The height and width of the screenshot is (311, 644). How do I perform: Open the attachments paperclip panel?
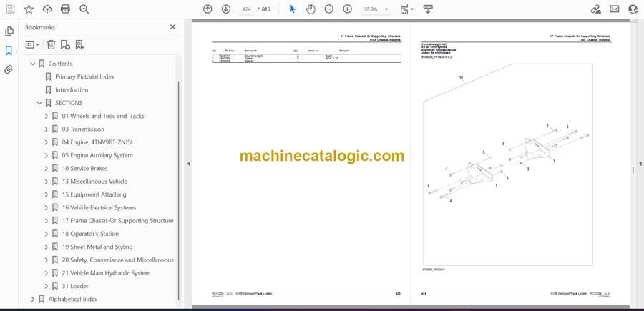pyautogui.click(x=9, y=69)
